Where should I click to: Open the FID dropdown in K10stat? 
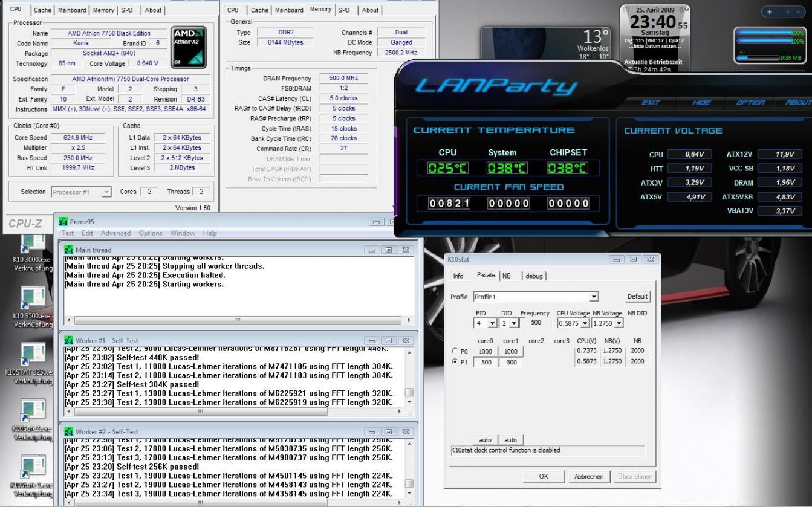point(493,323)
